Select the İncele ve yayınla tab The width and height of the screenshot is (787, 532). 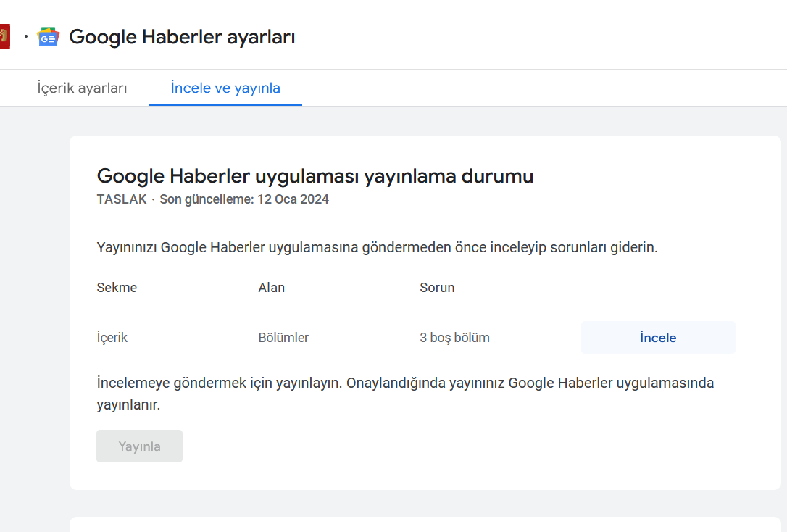coord(225,88)
